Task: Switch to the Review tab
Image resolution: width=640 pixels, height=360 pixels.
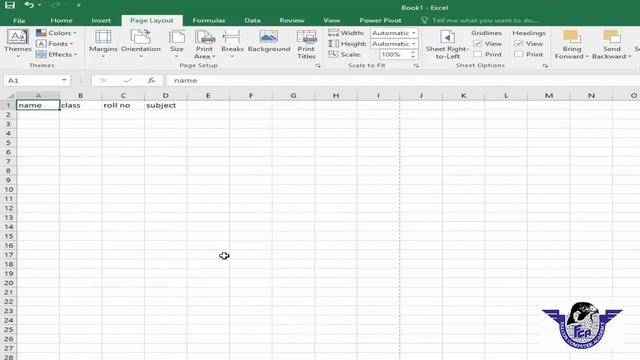Action: (291, 20)
